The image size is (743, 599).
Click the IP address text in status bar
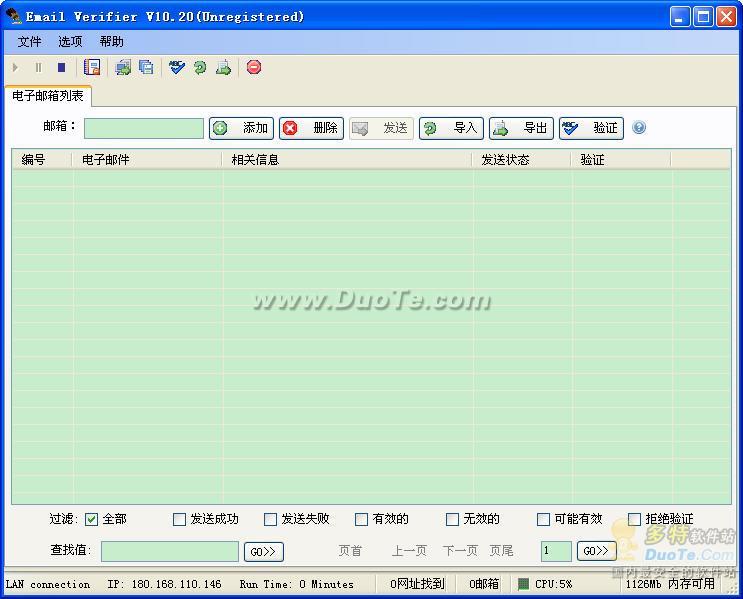pyautogui.click(x=164, y=584)
